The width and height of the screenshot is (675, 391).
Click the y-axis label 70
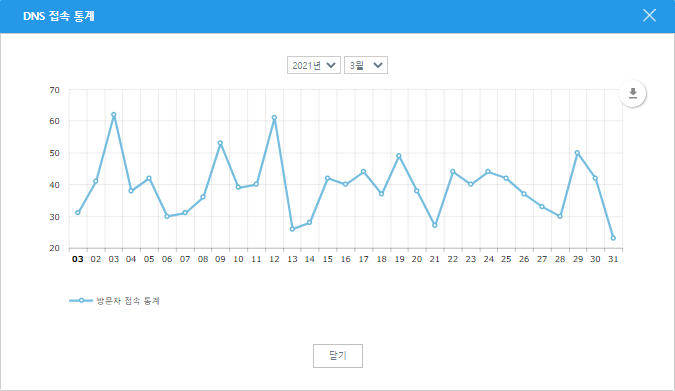point(54,90)
